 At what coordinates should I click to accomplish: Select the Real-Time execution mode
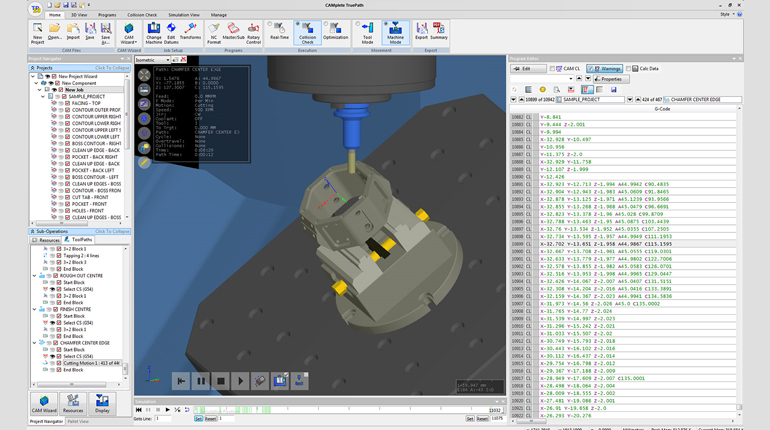coord(279,31)
